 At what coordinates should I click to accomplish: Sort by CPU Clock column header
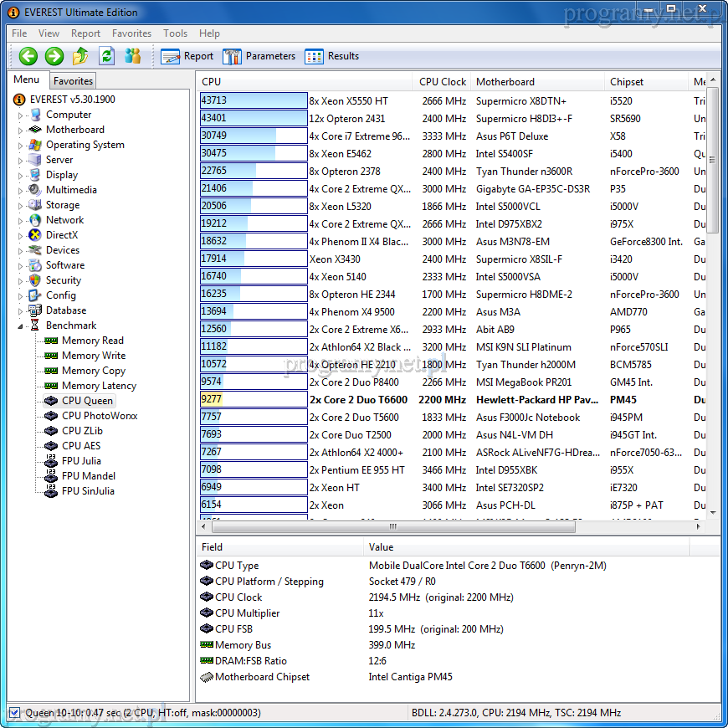pos(442,82)
